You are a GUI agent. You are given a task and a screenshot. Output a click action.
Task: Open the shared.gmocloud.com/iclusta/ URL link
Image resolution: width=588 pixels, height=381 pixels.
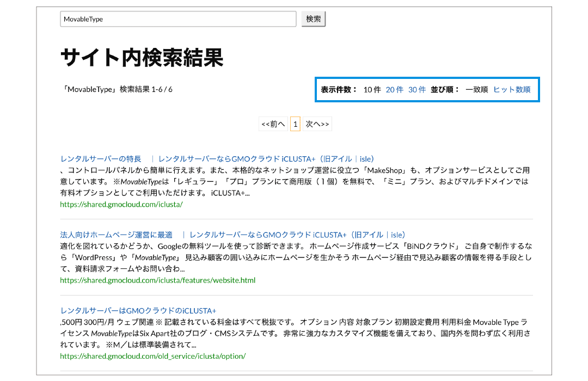click(x=121, y=204)
